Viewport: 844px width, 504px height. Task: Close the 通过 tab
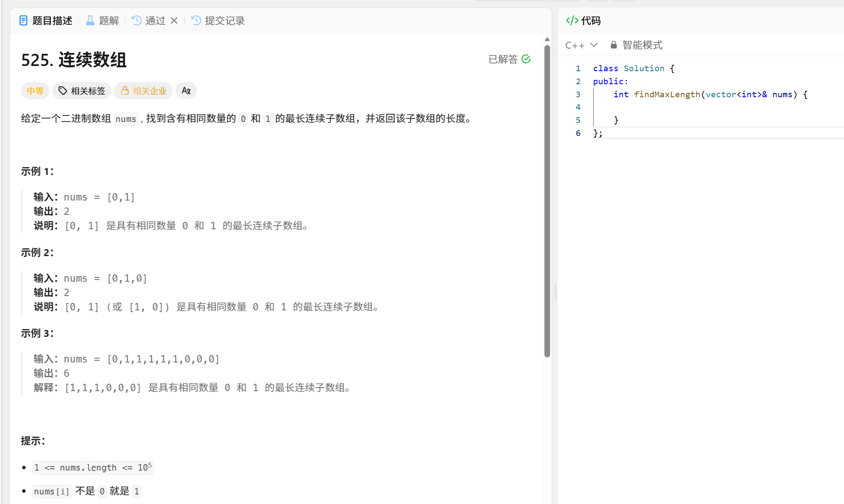pyautogui.click(x=174, y=21)
